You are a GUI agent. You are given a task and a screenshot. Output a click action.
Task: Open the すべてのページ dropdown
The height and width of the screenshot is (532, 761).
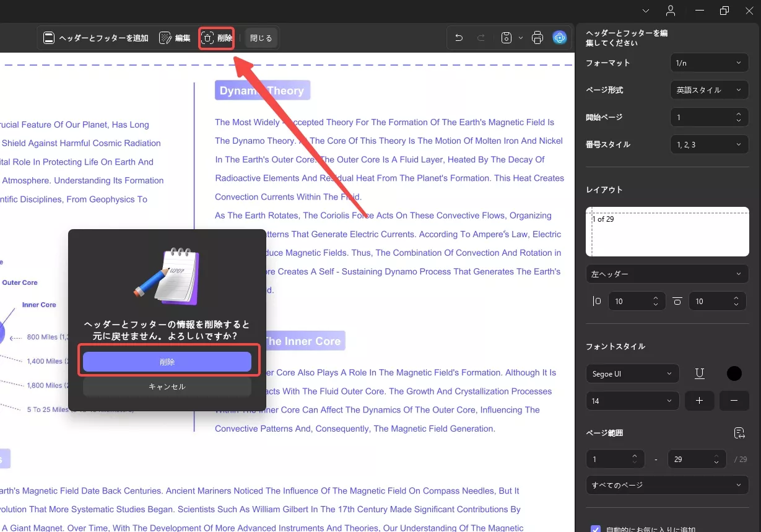[x=668, y=484]
